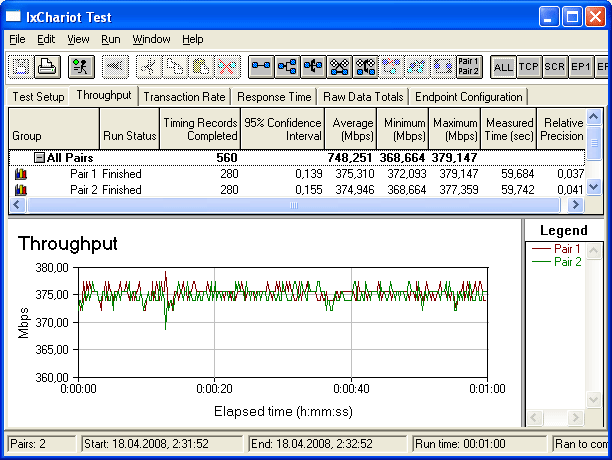Screen dimensions: 612x460
Task: Click the Run Status column header
Action: pyautogui.click(x=130, y=129)
